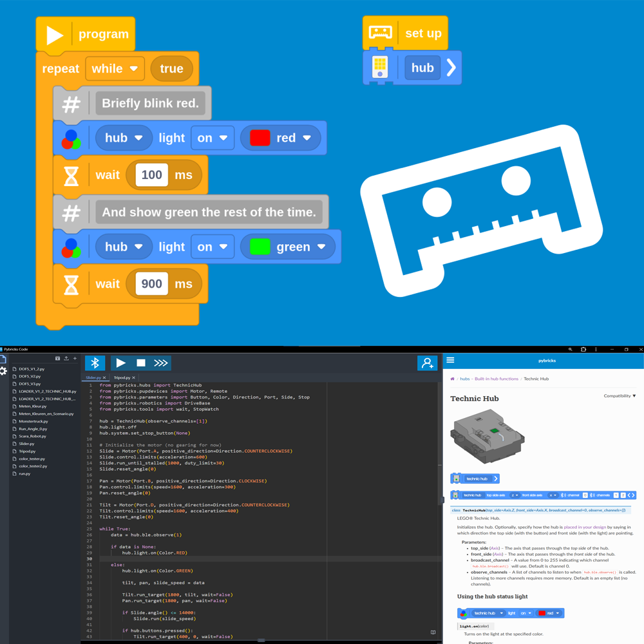The height and width of the screenshot is (644, 644).
Task: Open the settings gear in left activity bar
Action: (x=3, y=372)
